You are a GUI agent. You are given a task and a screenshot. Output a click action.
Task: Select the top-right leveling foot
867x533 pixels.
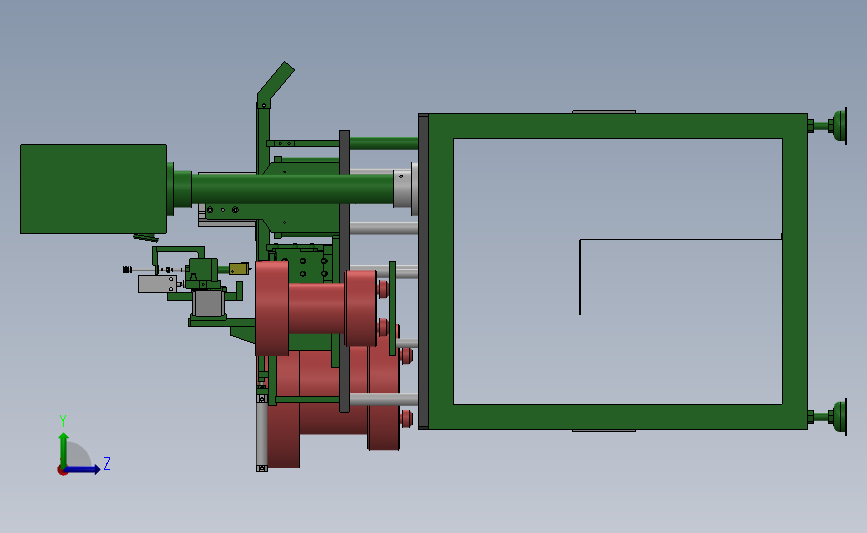point(829,126)
